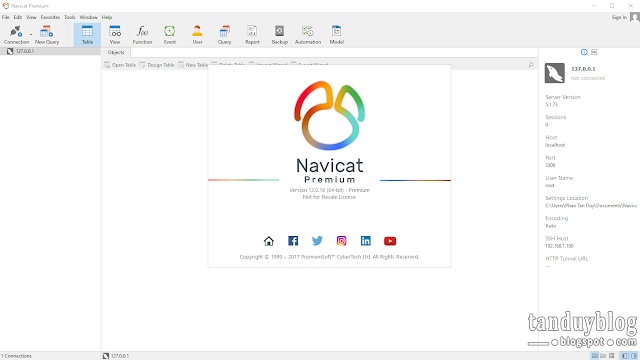Click the Server Version value 5.1.73
Image resolution: width=640 pixels, height=360 pixels.
[x=551, y=104]
